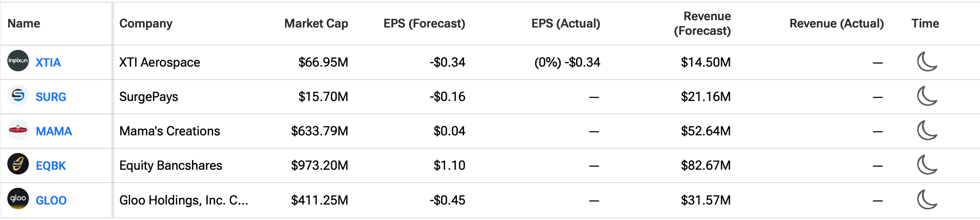Sort by the EPS (Forecast) column header

(424, 24)
